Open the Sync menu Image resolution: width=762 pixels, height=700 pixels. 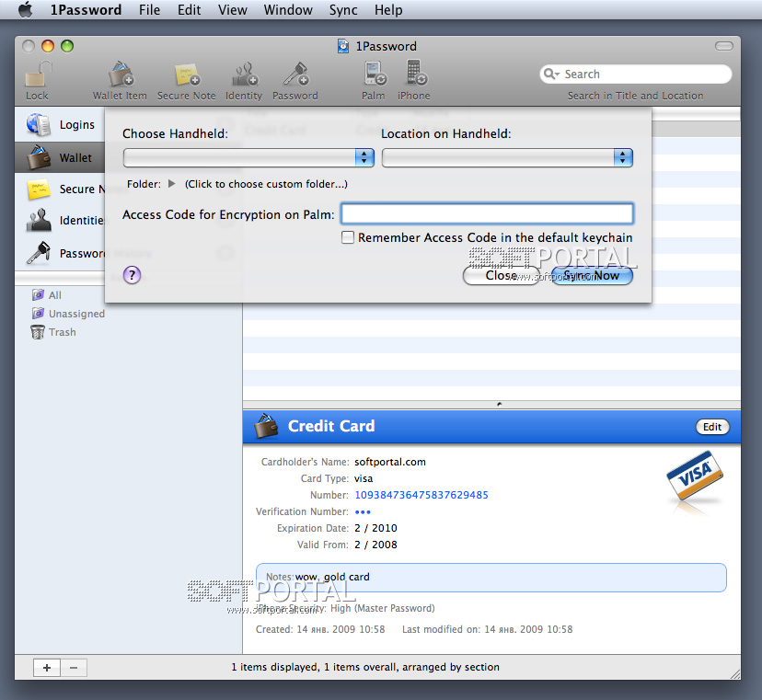click(x=343, y=10)
